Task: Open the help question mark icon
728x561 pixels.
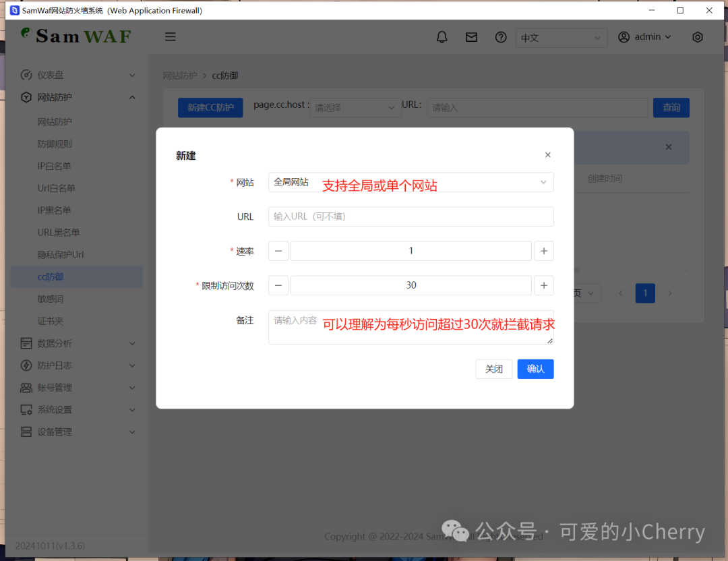Action: point(500,37)
